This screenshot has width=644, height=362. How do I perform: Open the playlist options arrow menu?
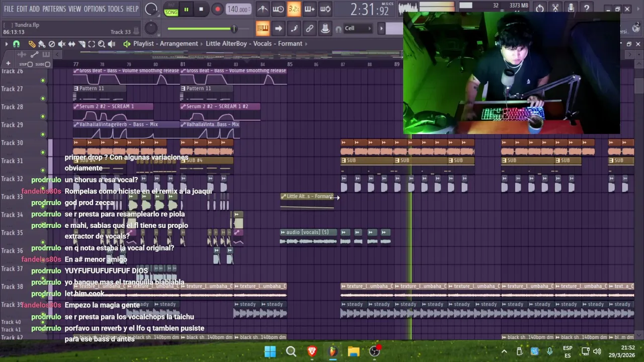pyautogui.click(x=7, y=44)
